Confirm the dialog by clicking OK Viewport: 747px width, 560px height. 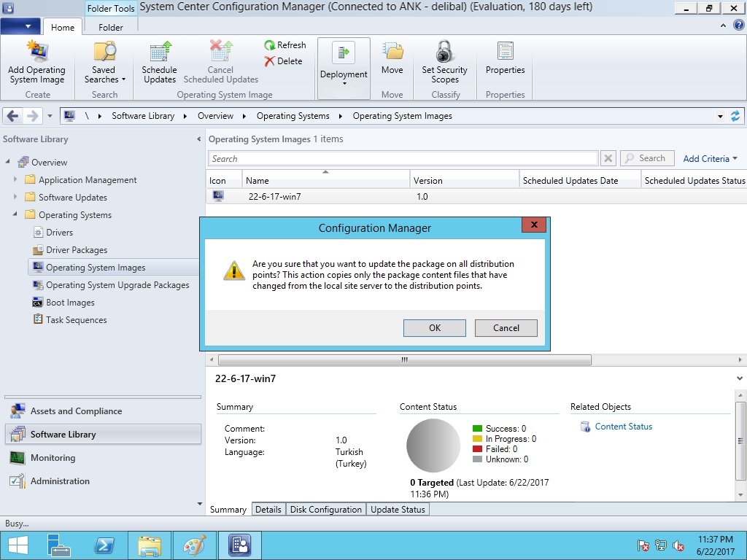[x=435, y=328]
